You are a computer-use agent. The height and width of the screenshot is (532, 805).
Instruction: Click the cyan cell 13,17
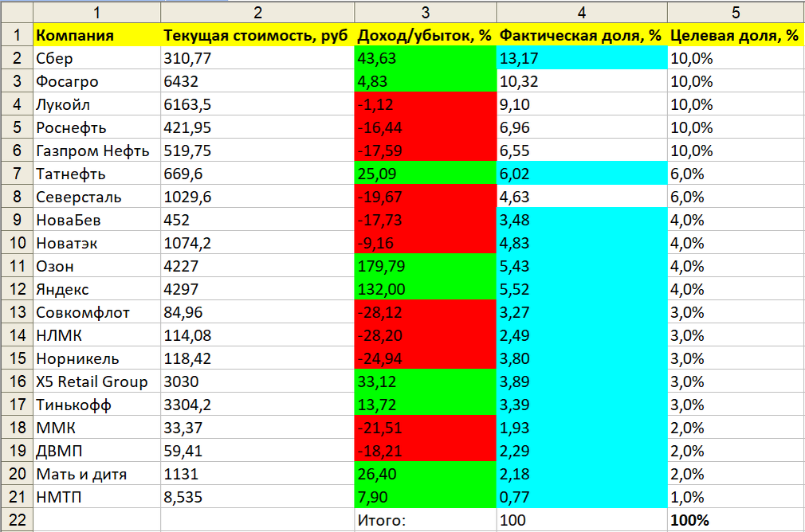pos(582,58)
